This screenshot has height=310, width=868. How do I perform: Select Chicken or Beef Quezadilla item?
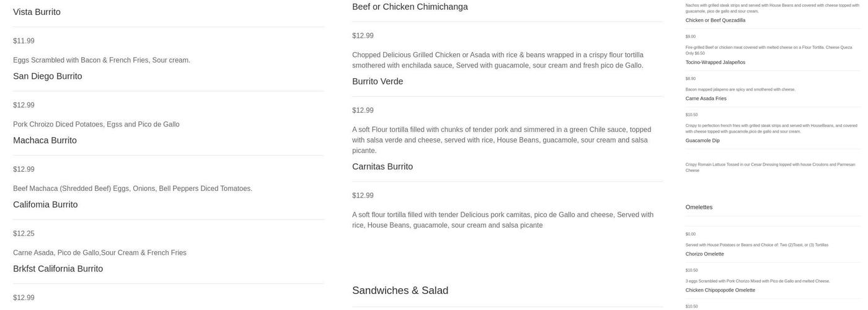click(715, 20)
